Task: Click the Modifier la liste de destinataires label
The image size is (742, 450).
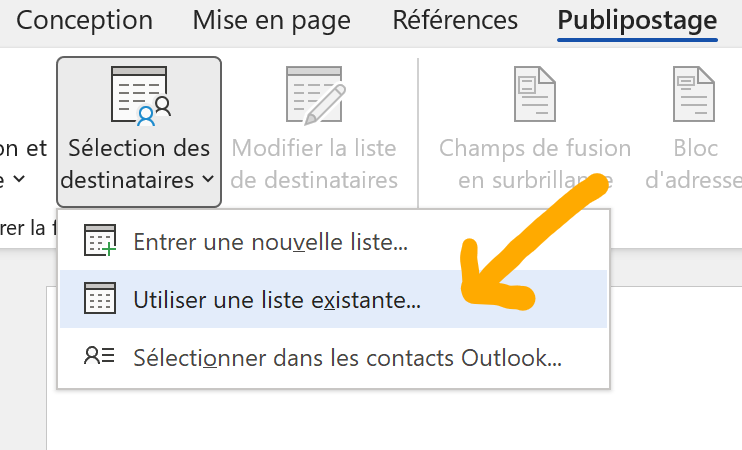Action: [314, 164]
